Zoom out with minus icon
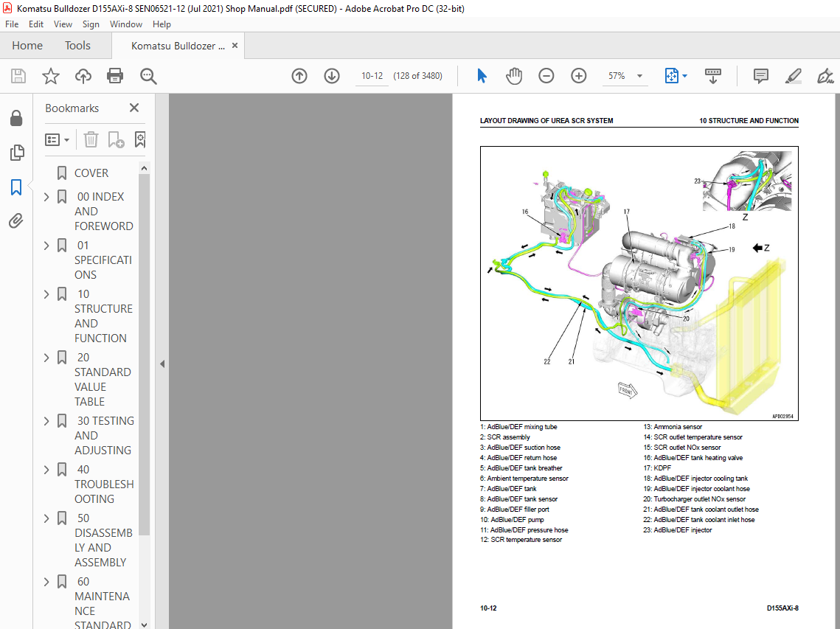 click(546, 76)
